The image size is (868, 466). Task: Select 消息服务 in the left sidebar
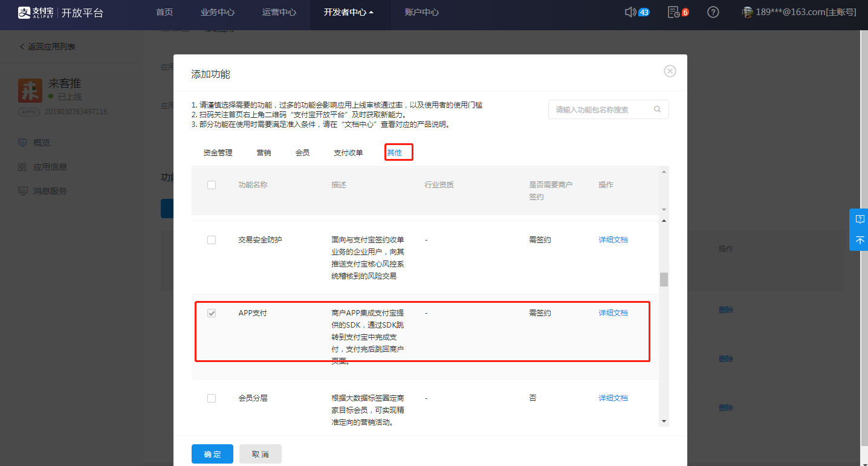50,191
